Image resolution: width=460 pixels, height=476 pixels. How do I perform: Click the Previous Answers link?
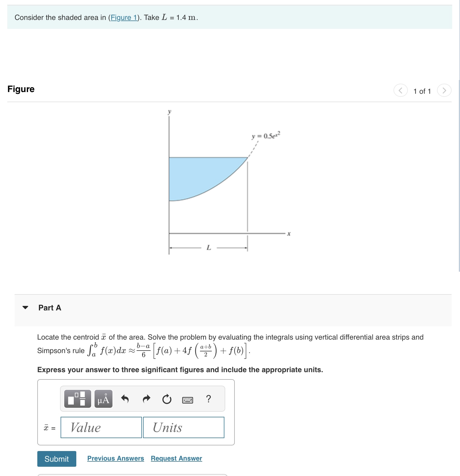(x=115, y=458)
